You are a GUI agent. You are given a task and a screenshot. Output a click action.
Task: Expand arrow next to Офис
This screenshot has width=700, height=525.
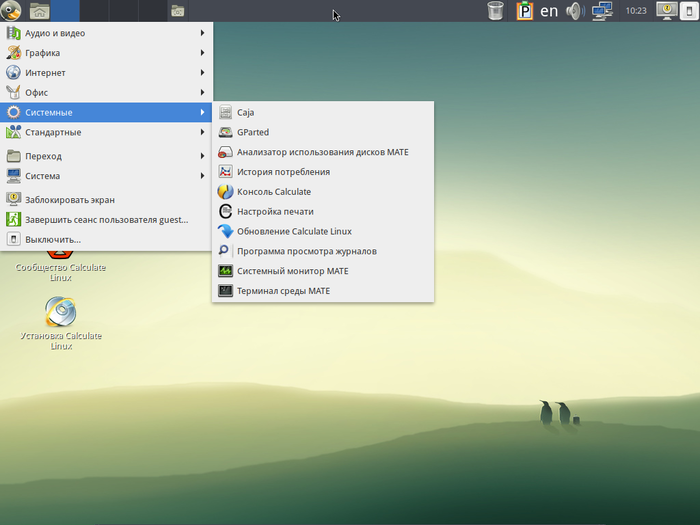(x=202, y=92)
